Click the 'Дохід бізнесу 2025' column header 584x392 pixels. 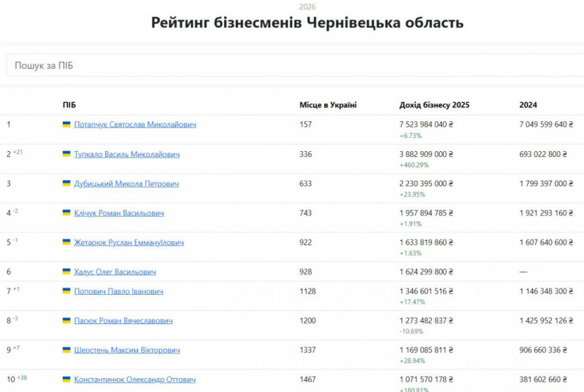(434, 105)
